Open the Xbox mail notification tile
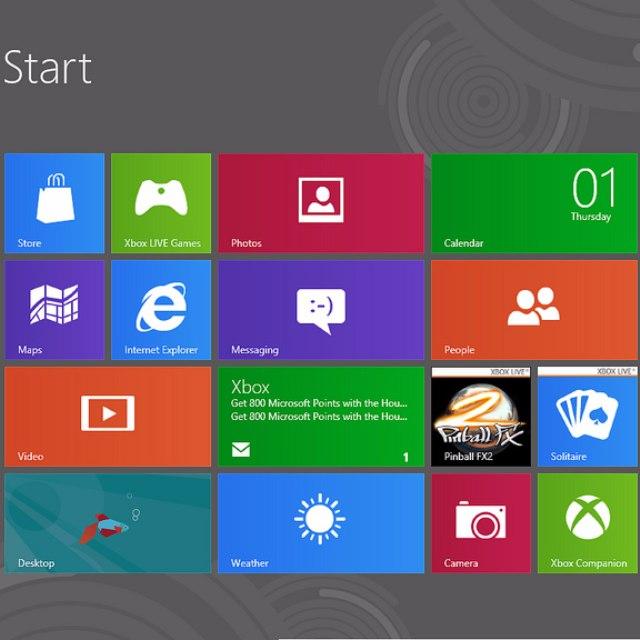The image size is (640, 640). (321, 416)
